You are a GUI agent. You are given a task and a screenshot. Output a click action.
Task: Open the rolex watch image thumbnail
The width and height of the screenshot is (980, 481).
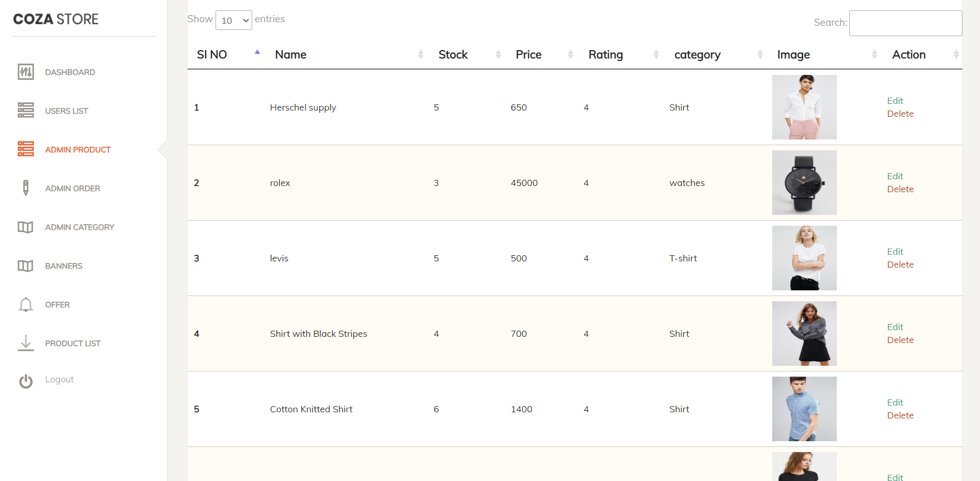(804, 182)
